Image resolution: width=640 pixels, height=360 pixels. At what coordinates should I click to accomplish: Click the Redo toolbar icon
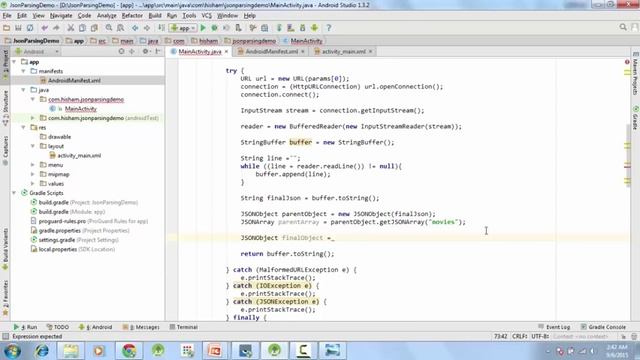pyautogui.click(x=56, y=28)
